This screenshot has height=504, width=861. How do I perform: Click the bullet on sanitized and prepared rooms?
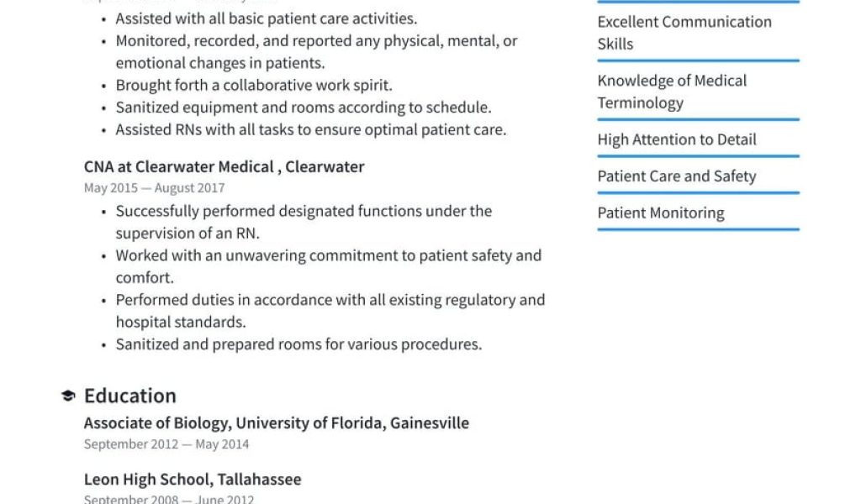click(298, 344)
